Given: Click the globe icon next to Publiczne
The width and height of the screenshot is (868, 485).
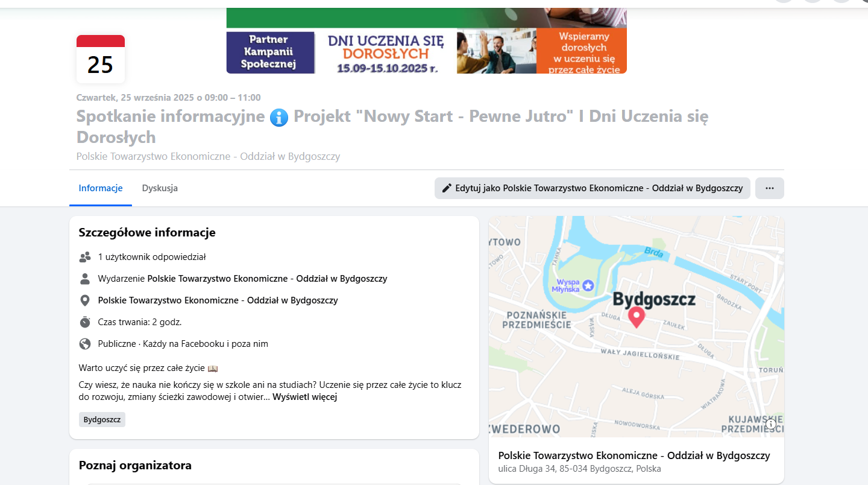Looking at the screenshot, I should click(85, 344).
